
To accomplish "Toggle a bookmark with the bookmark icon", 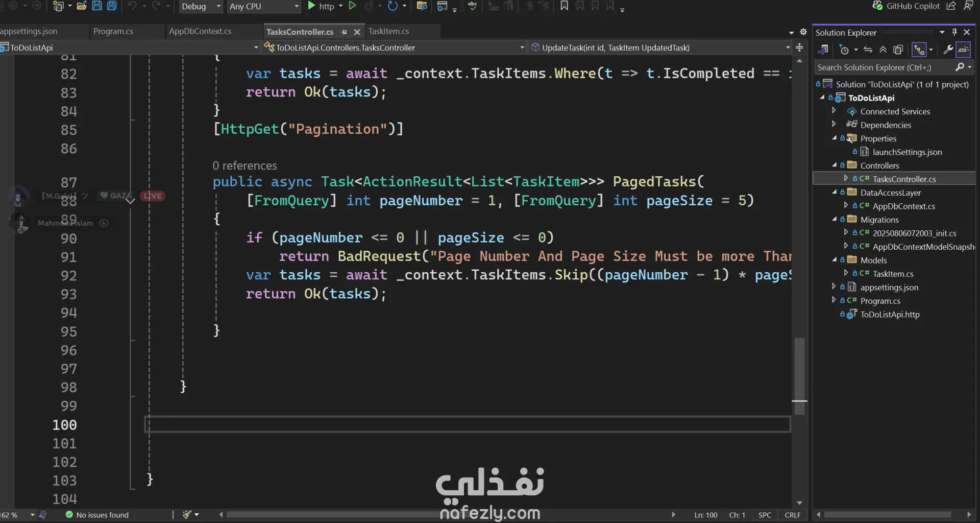I will point(564,6).
